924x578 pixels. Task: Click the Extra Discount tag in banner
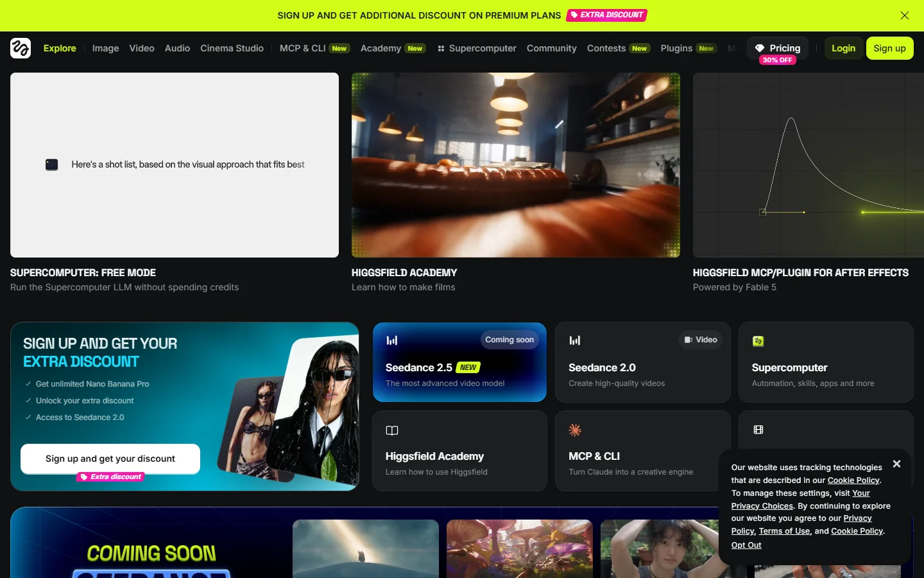click(x=606, y=15)
